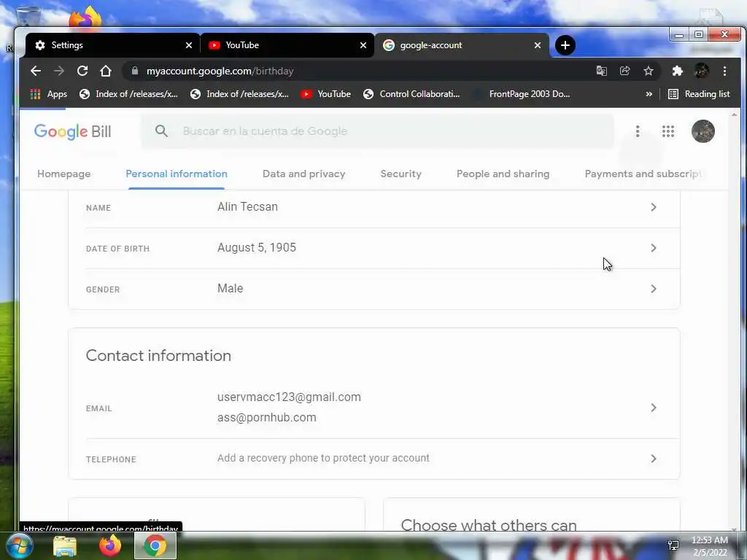The width and height of the screenshot is (747, 560).
Task: Open the Chrome three-dot menu
Action: [x=724, y=71]
